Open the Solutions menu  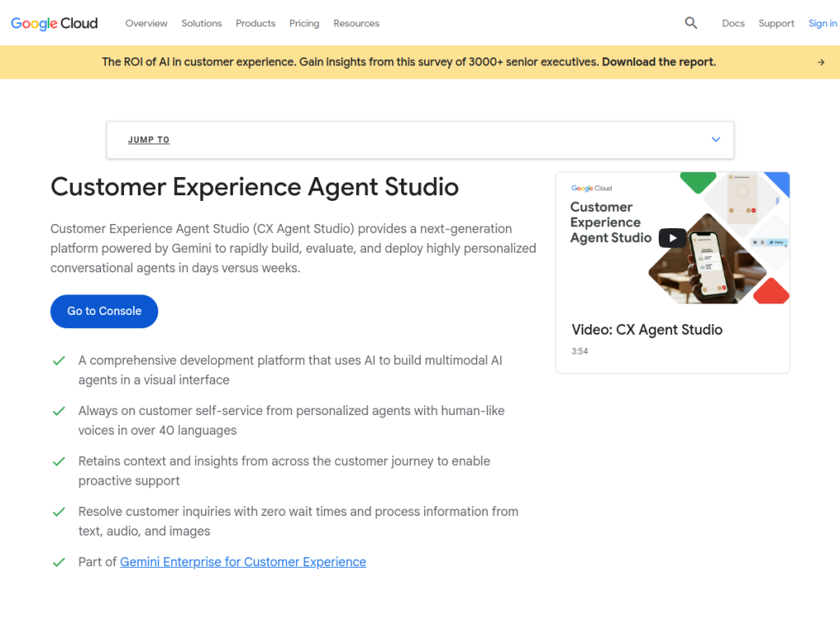coord(202,23)
